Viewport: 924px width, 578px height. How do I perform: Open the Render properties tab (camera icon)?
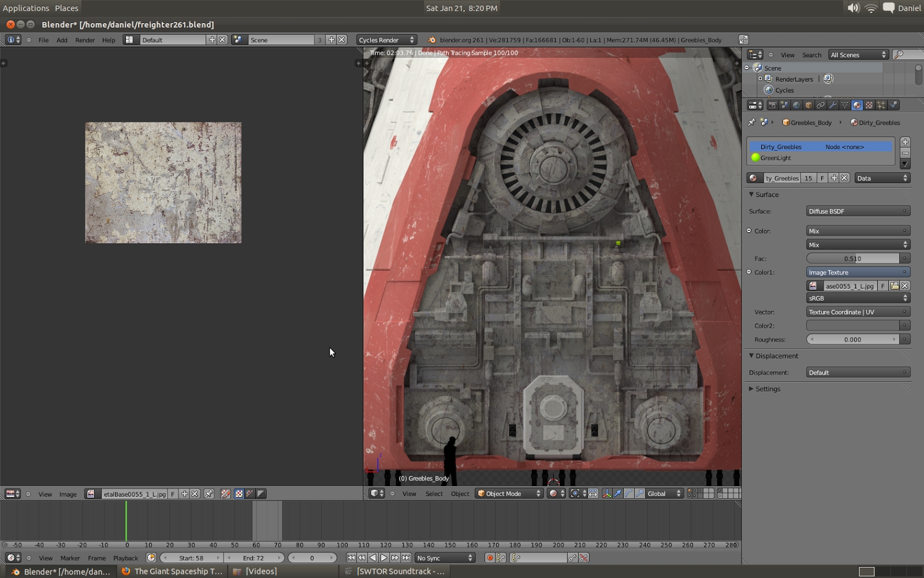[773, 105]
